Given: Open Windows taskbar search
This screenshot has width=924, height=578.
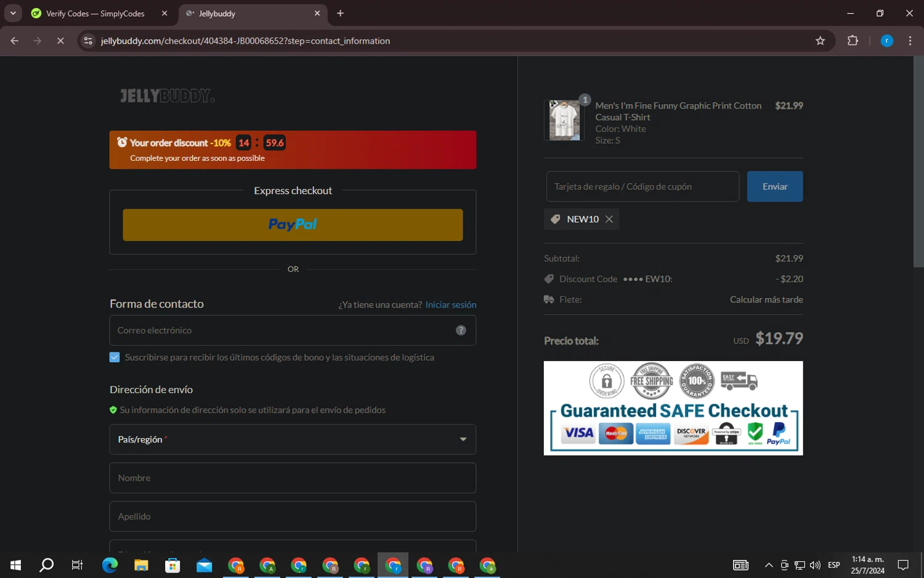Looking at the screenshot, I should (x=46, y=565).
